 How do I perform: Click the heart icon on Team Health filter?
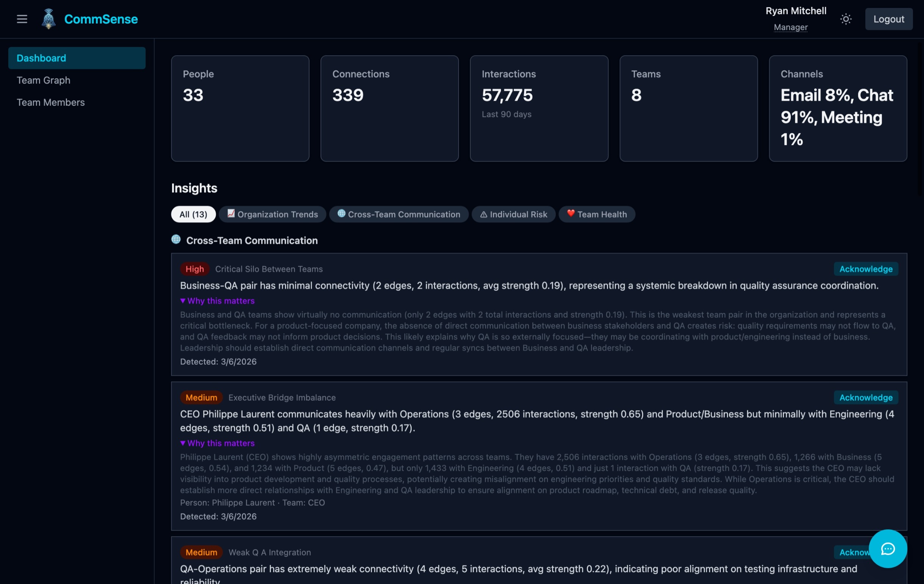tap(571, 214)
